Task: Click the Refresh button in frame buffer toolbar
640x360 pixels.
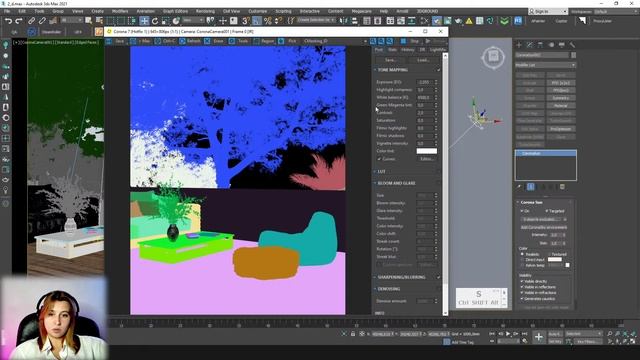Action: pos(190,41)
